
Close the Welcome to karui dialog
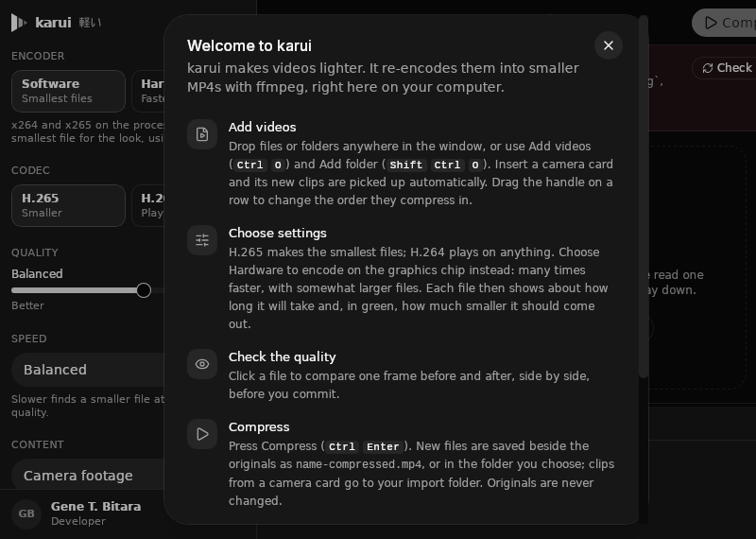(x=609, y=45)
